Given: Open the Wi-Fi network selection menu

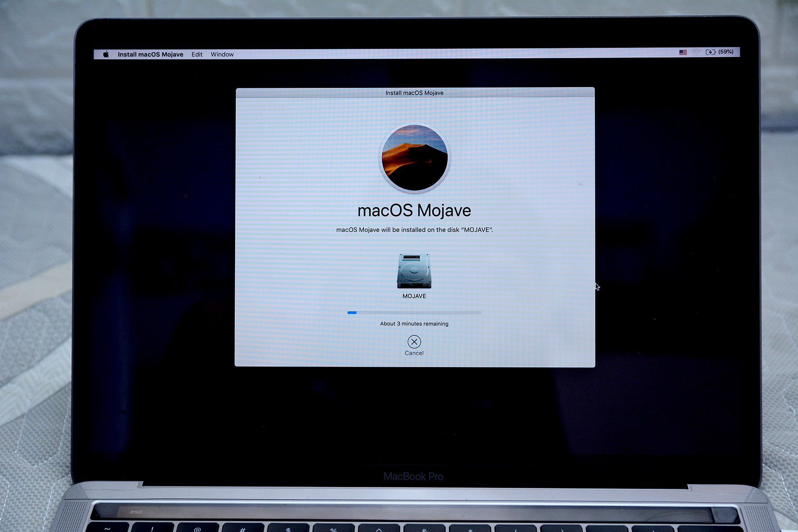Looking at the screenshot, I should [x=696, y=52].
